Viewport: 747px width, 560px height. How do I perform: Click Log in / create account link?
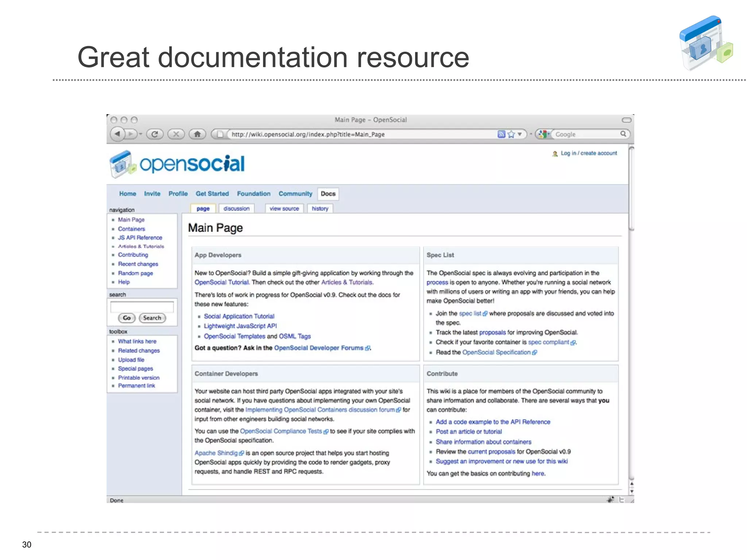pyautogui.click(x=589, y=153)
